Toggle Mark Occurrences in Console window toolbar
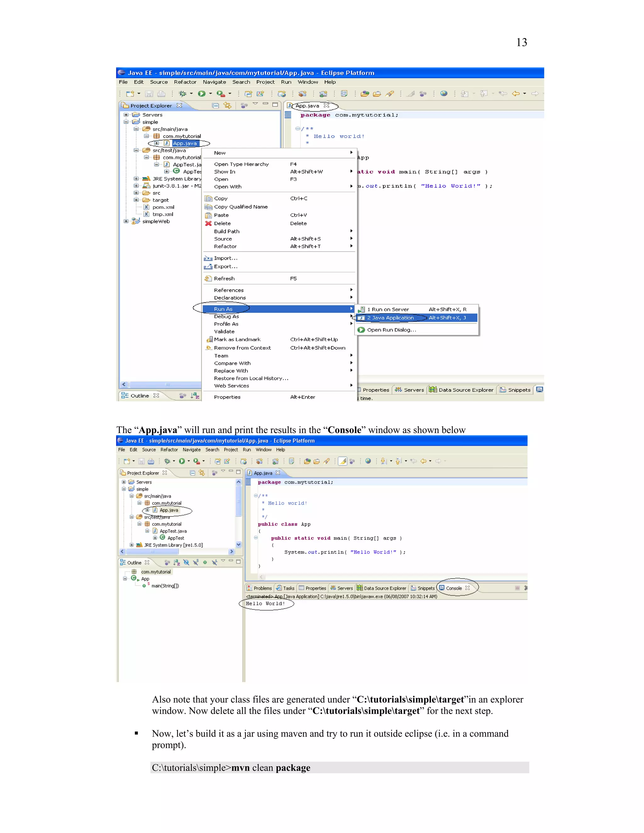 [x=343, y=461]
